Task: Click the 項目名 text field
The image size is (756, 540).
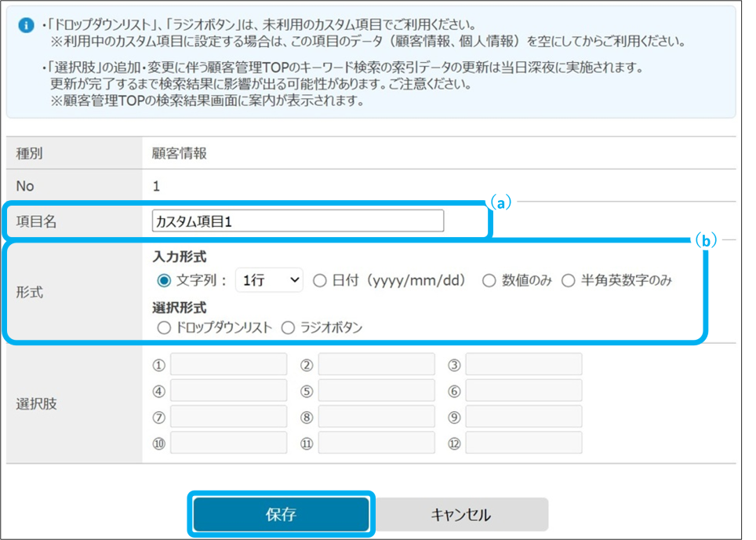Action: pos(298,221)
